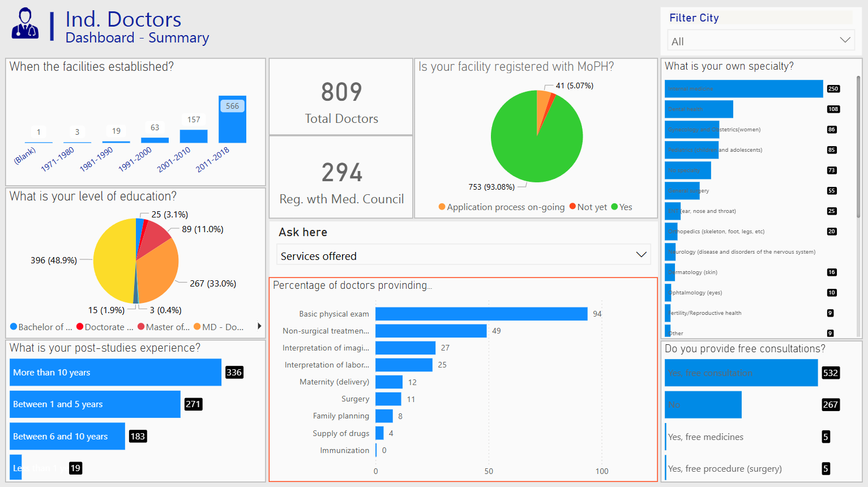Viewport: 868px width, 487px height.
Task: Click the Not yet legend marker
Action: coord(572,207)
